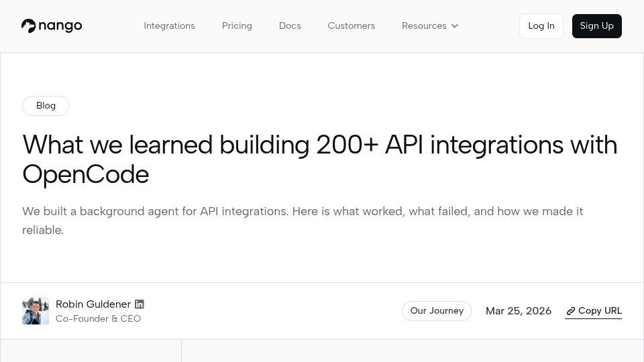Visit the Customers page
This screenshot has height=362, width=644.
[x=351, y=26]
